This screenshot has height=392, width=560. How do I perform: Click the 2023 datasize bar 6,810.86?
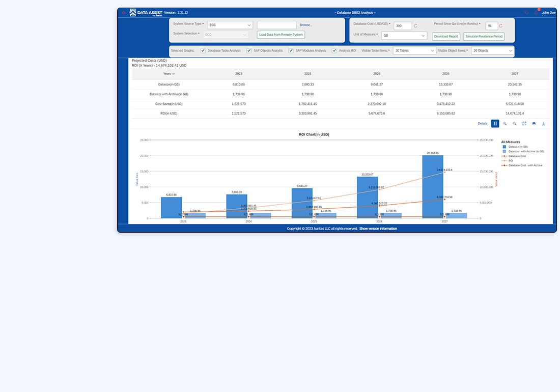pyautogui.click(x=172, y=208)
